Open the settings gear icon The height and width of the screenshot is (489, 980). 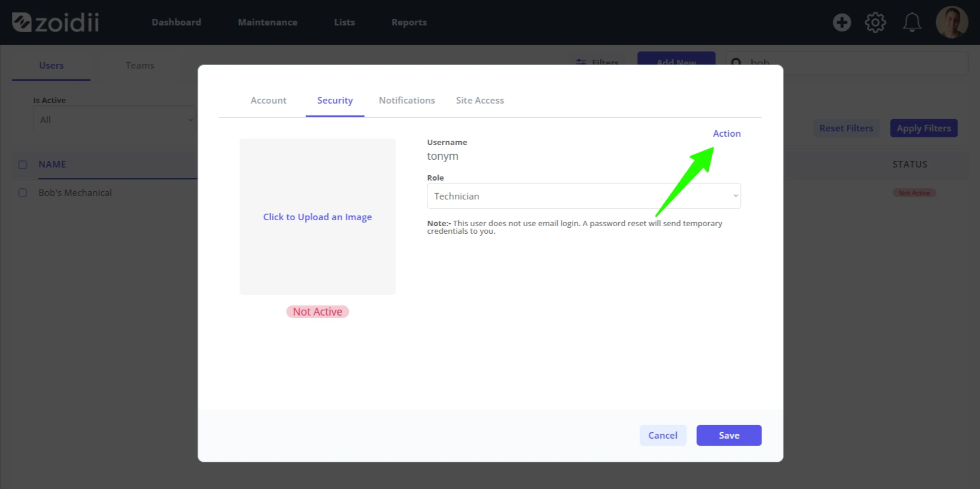(x=875, y=22)
